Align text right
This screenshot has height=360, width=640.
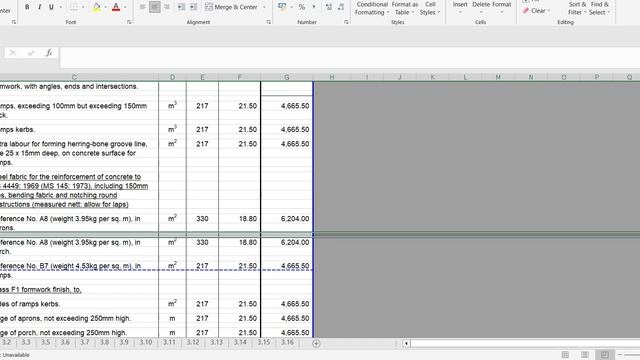[167, 7]
